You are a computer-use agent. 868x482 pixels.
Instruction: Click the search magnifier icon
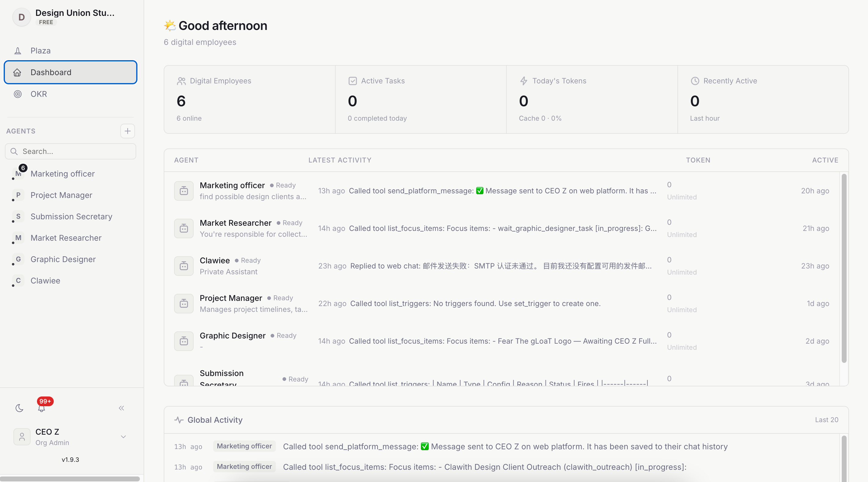pyautogui.click(x=14, y=151)
